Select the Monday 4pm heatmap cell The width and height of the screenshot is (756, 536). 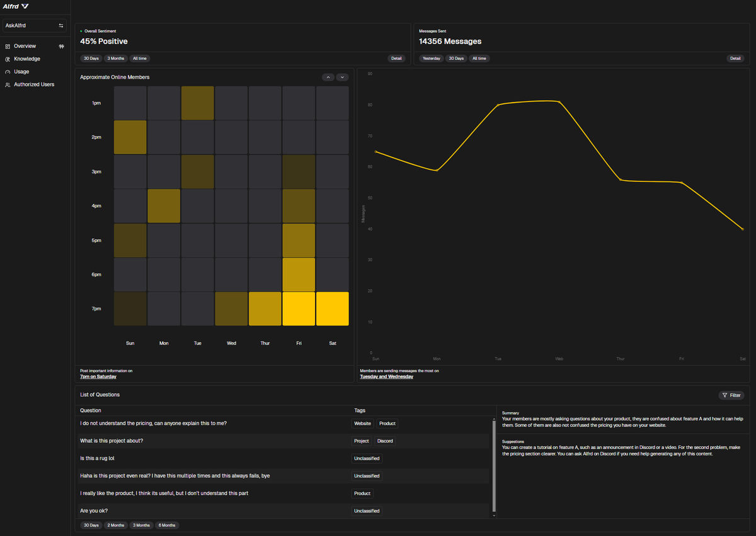tap(164, 206)
